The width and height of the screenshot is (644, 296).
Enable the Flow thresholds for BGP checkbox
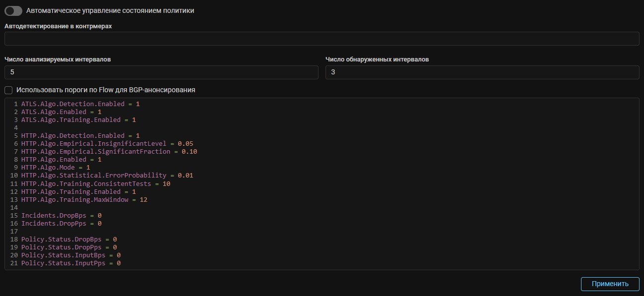8,90
